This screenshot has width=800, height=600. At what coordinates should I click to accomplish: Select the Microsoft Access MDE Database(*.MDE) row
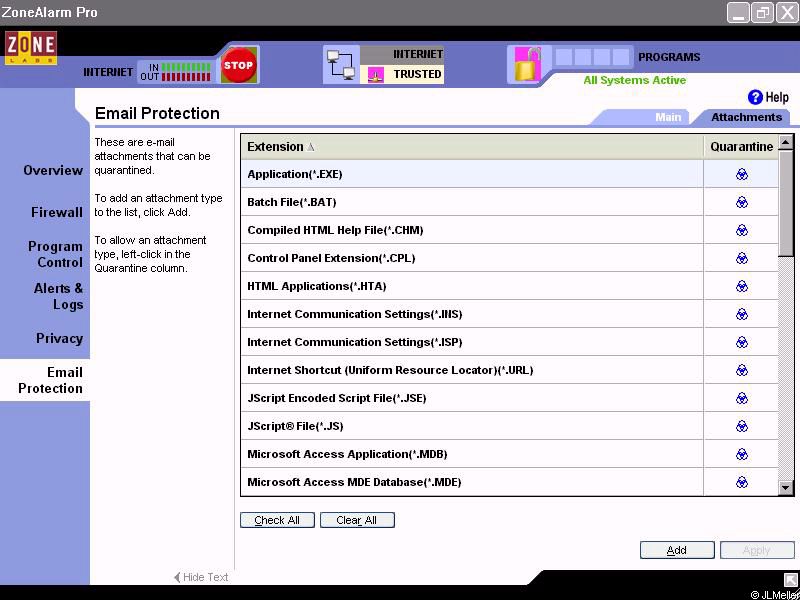pyautogui.click(x=472, y=482)
